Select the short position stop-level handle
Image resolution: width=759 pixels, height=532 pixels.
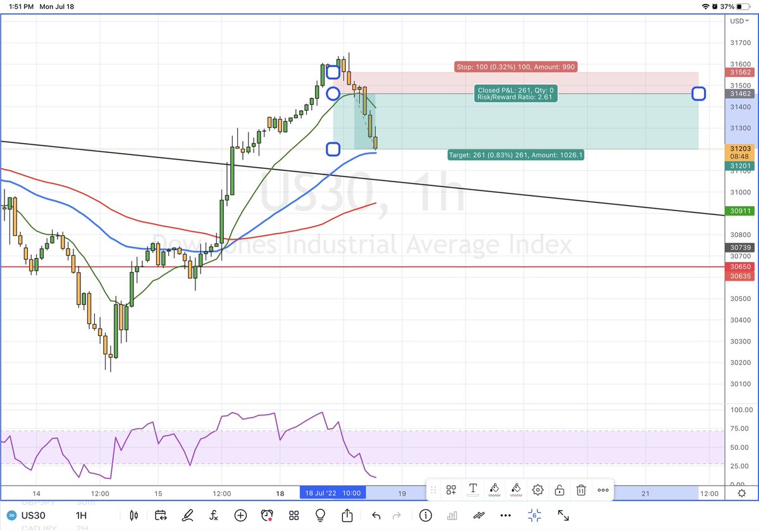pyautogui.click(x=333, y=72)
